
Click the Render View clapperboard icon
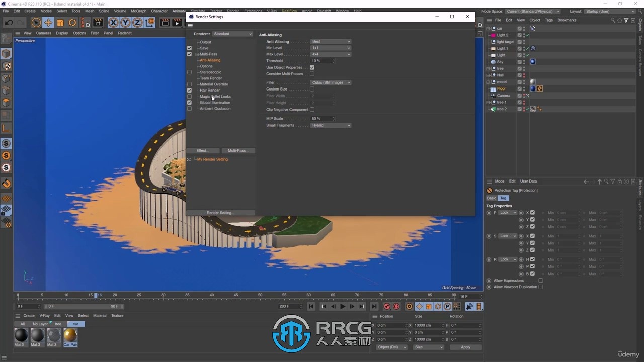[x=165, y=23]
